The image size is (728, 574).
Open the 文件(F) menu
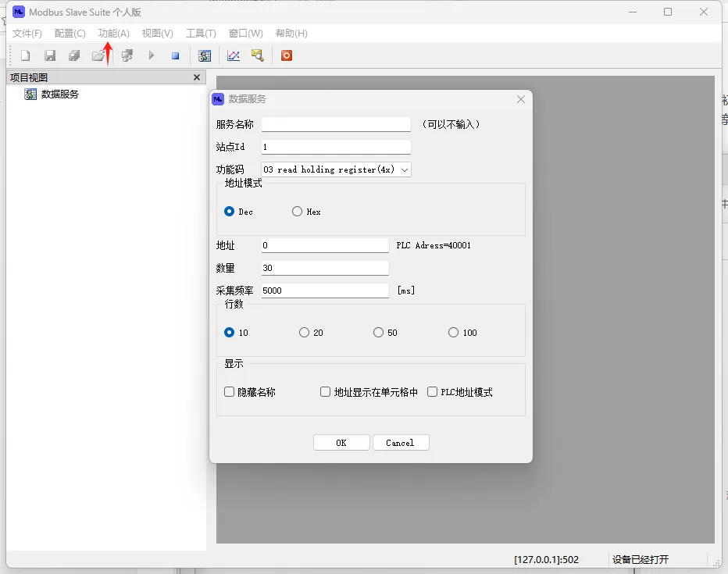27,34
